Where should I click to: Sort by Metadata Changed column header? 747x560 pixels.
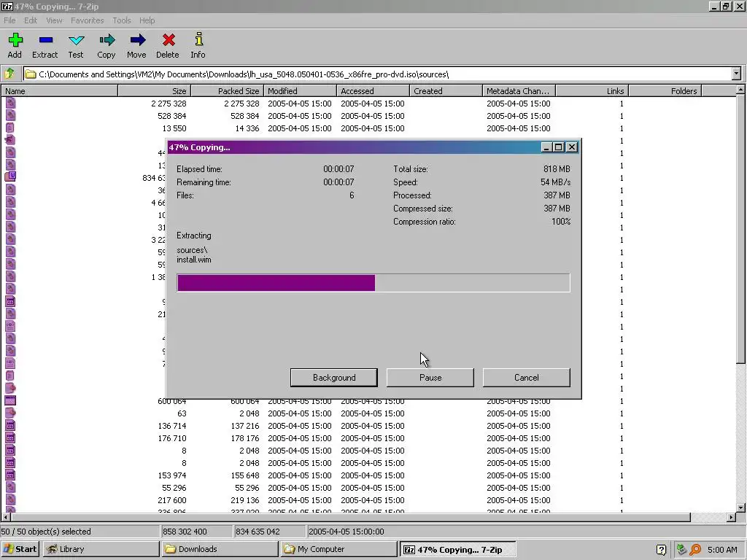click(x=519, y=91)
